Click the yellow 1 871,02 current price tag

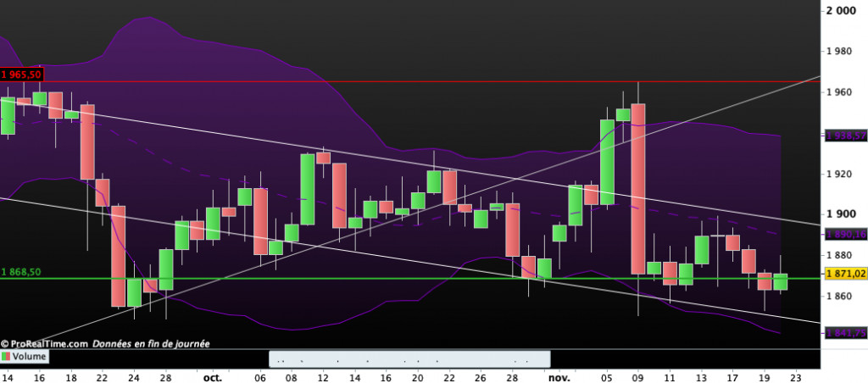[x=845, y=275]
